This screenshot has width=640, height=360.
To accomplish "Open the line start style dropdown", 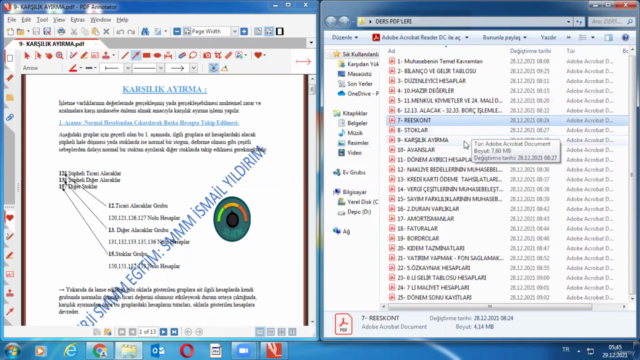I will click(x=128, y=68).
